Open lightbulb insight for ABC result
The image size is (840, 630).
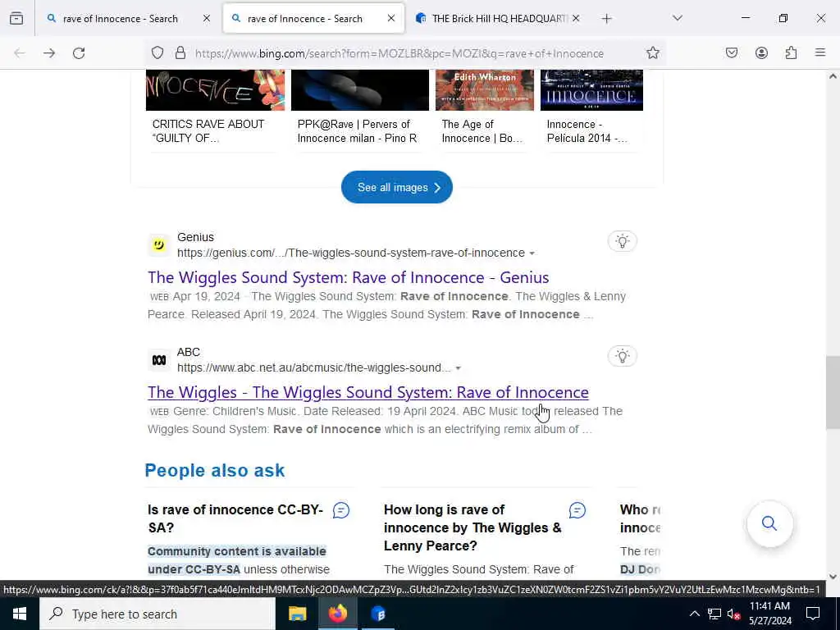pos(622,356)
